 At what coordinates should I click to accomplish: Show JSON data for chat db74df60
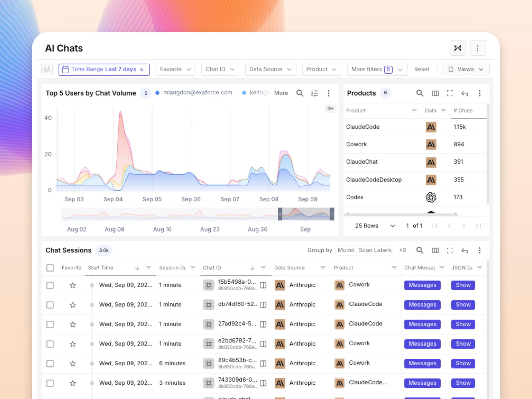(x=463, y=305)
